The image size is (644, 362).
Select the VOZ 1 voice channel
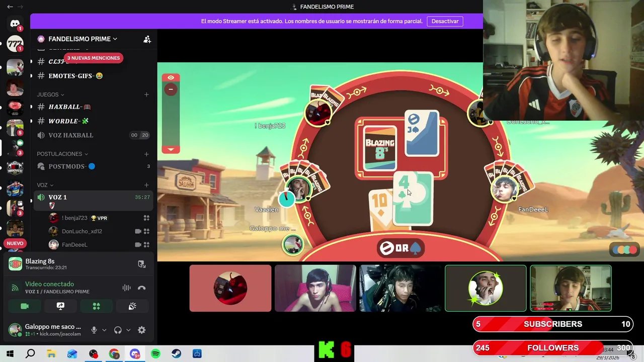94,201
